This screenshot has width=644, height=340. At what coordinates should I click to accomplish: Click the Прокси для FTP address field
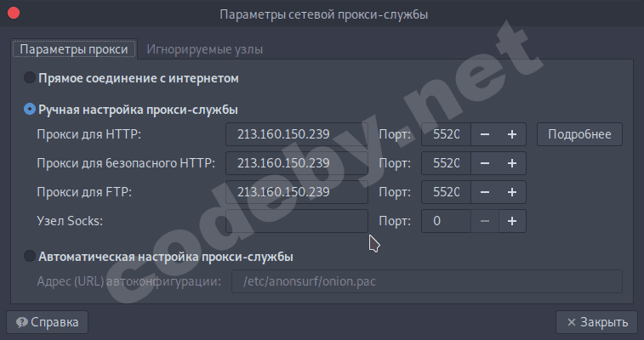coord(297,192)
